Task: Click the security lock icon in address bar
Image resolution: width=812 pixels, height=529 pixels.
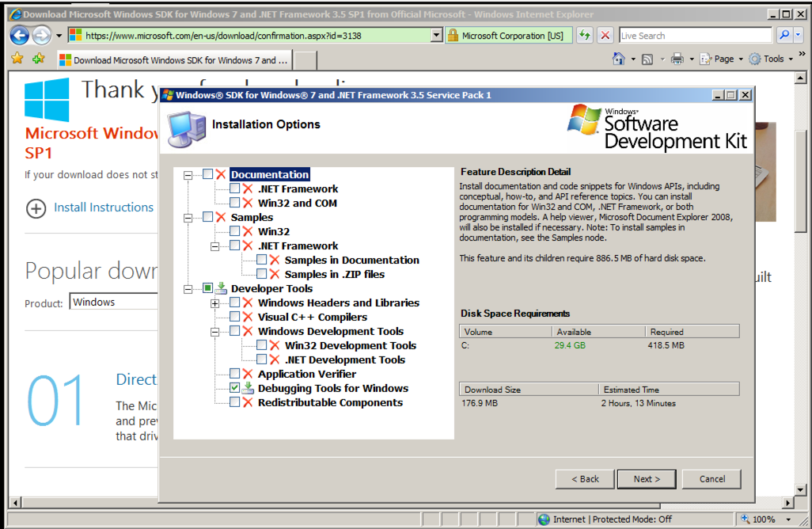Action: (453, 35)
